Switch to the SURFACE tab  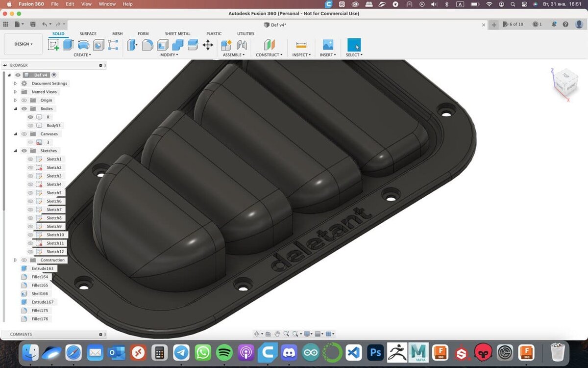(x=88, y=34)
